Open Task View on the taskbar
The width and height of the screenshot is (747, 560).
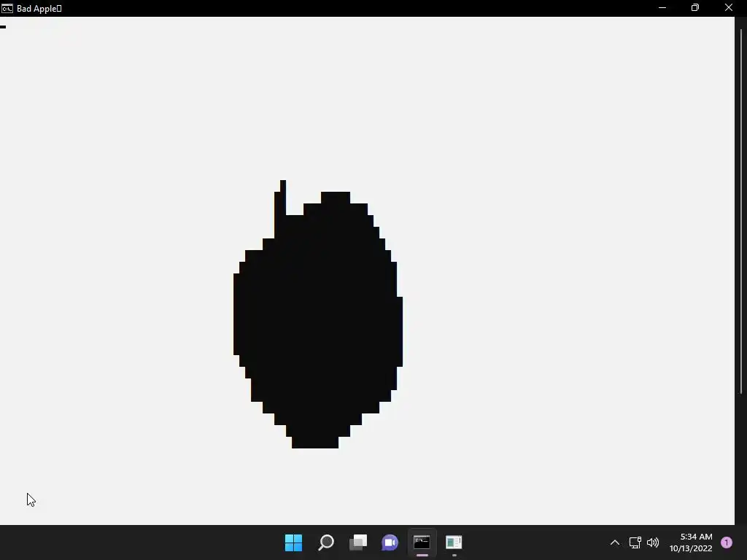point(357,542)
